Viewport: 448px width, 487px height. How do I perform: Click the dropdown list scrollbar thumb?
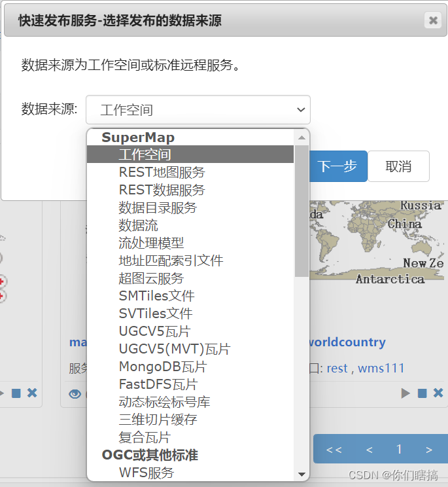click(302, 211)
